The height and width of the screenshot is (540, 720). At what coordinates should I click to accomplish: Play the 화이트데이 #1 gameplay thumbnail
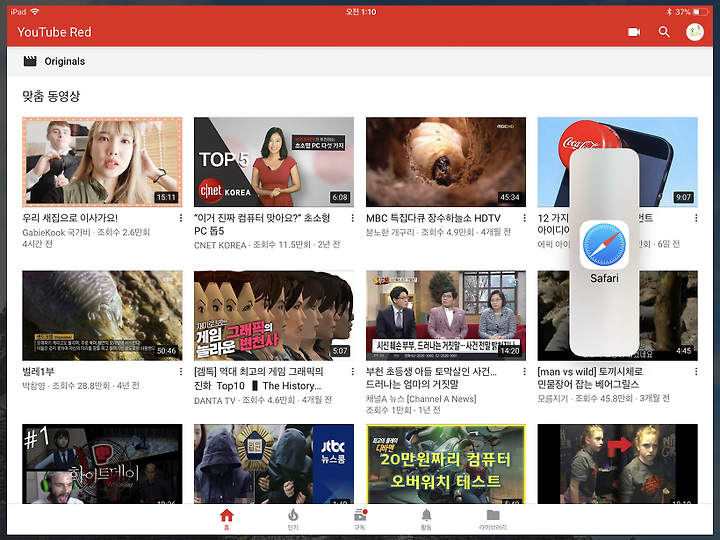(102, 464)
